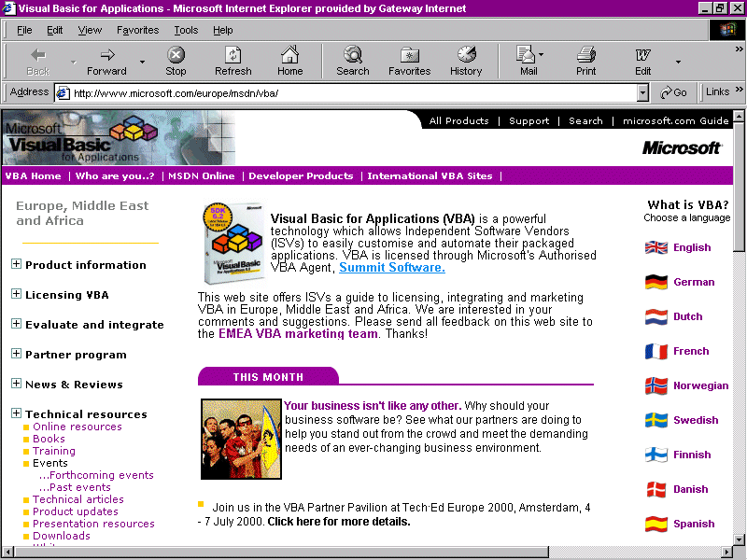Open International VBA Sites nav link

(x=430, y=175)
